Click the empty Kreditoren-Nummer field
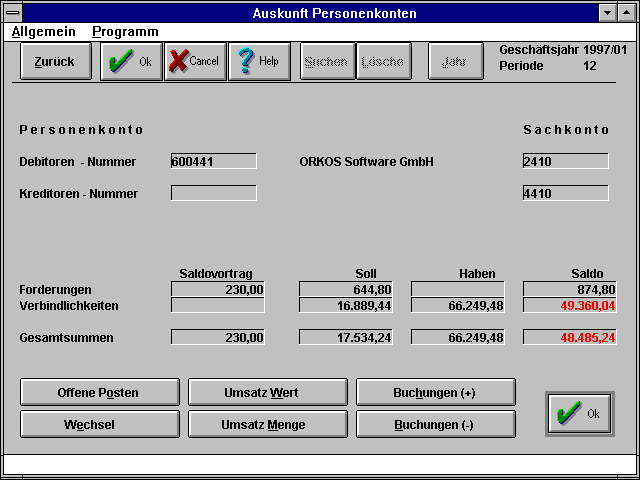The height and width of the screenshot is (480, 640). [214, 193]
